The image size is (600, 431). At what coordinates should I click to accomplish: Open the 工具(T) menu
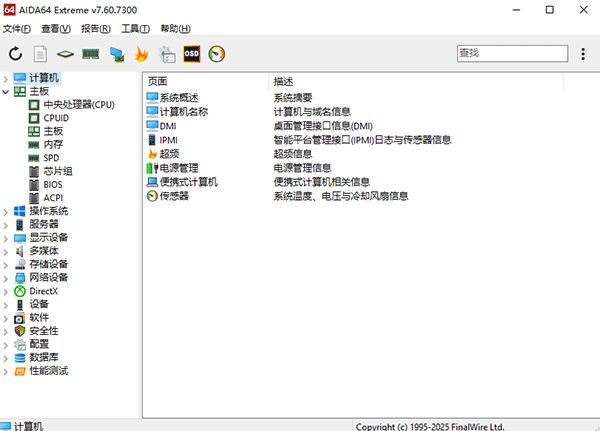(135, 29)
